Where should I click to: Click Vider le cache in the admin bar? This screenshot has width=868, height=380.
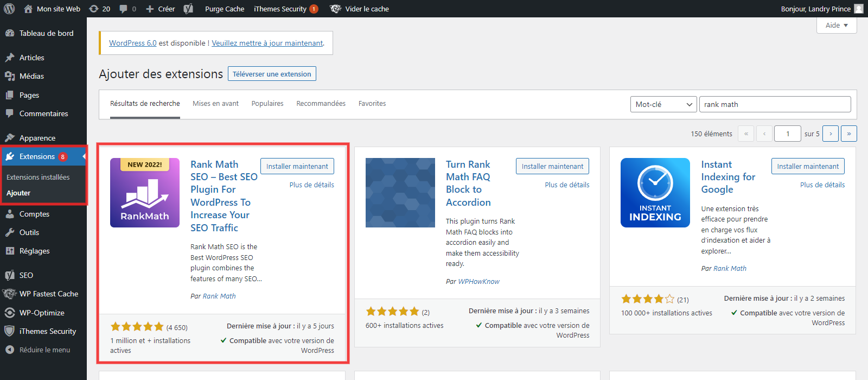[367, 9]
